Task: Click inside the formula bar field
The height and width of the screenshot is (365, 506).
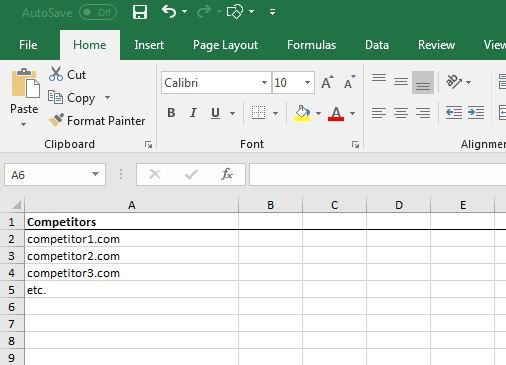Action: coord(377,174)
